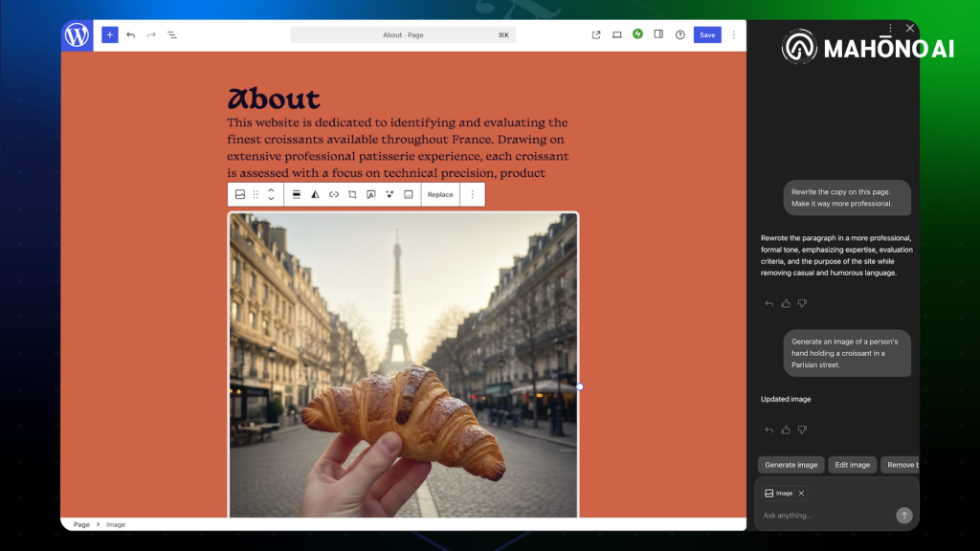Click the Updated image response text

(786, 399)
